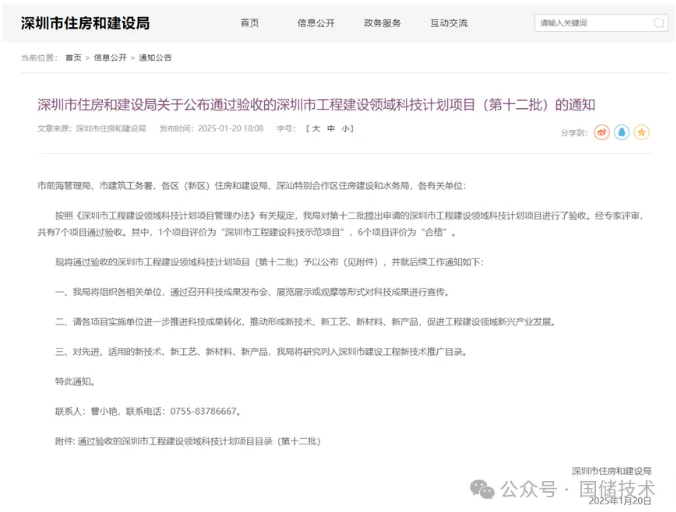The width and height of the screenshot is (676, 512).
Task: Click the purple article headline
Action: (316, 105)
